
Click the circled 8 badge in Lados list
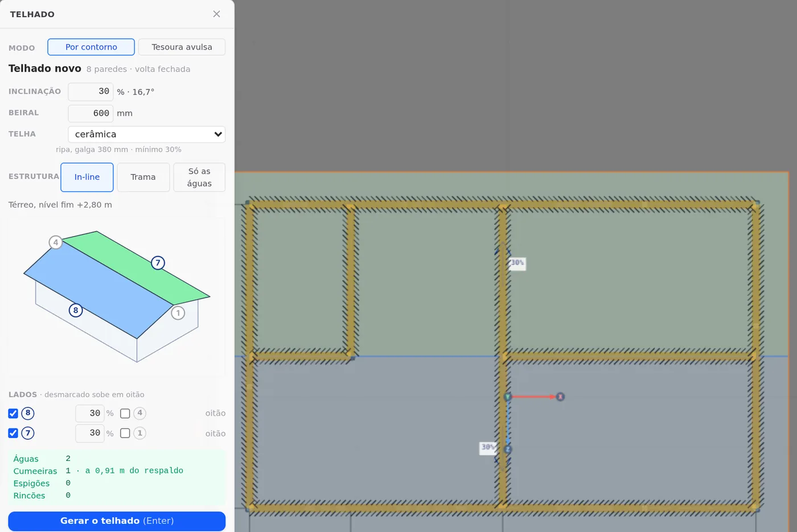(28, 414)
